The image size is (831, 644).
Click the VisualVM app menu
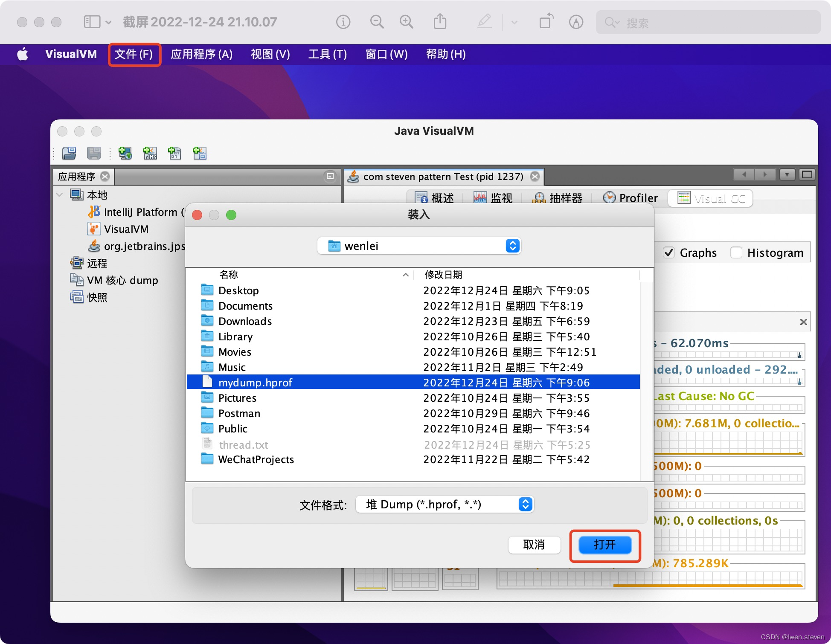click(71, 54)
